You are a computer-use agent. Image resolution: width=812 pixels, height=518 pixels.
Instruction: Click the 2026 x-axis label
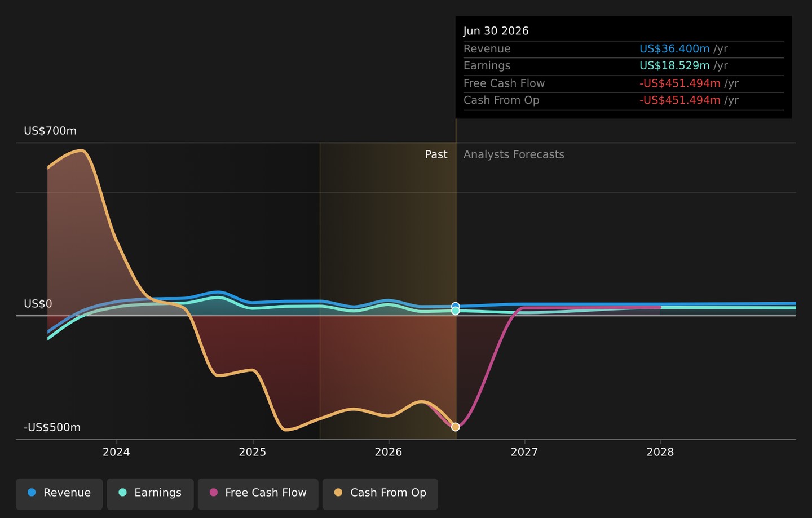(389, 452)
